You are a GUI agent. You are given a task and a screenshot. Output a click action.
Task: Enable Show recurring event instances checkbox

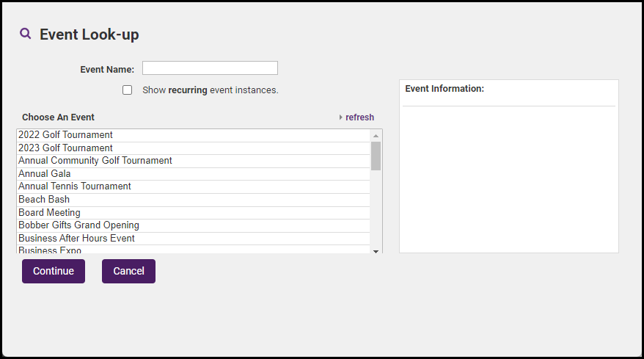pos(128,90)
